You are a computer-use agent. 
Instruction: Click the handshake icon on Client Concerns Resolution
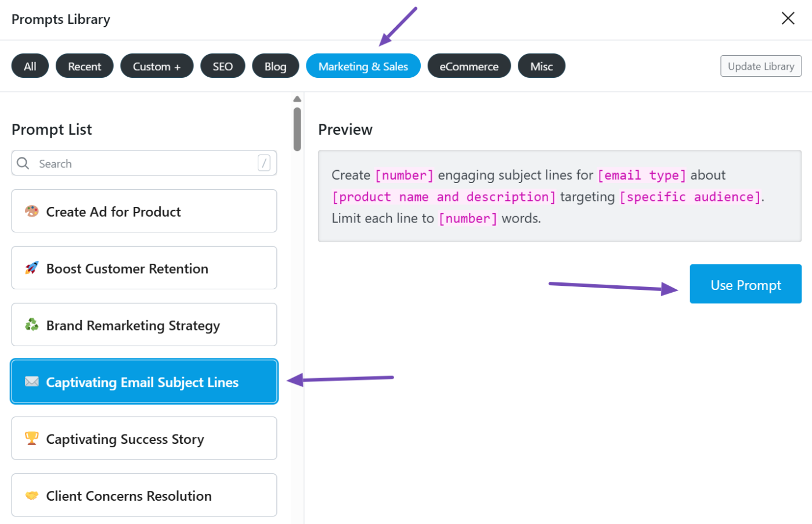pos(32,496)
